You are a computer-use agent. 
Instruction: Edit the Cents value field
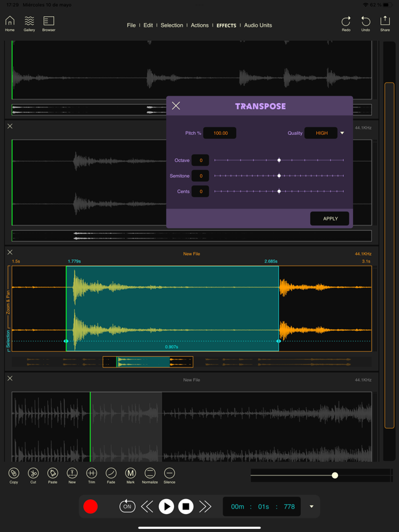point(200,191)
